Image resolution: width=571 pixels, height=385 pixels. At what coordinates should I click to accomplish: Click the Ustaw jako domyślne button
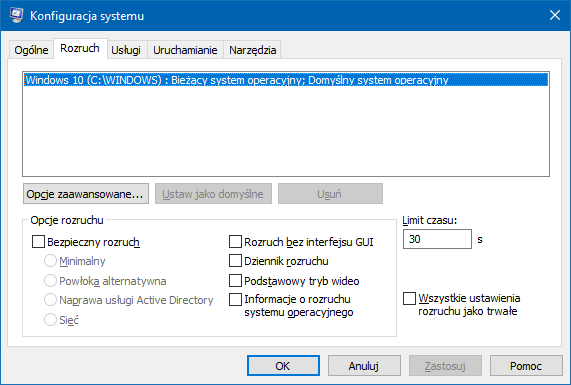213,194
